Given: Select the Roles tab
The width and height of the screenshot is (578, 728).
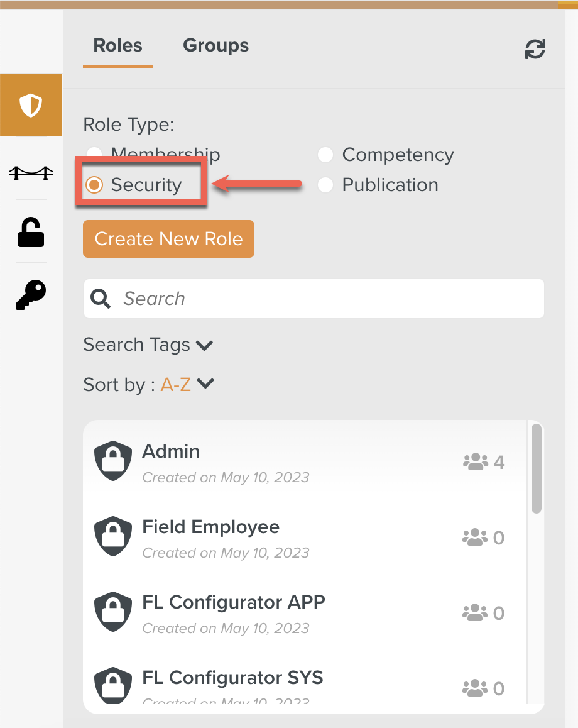Looking at the screenshot, I should (117, 45).
